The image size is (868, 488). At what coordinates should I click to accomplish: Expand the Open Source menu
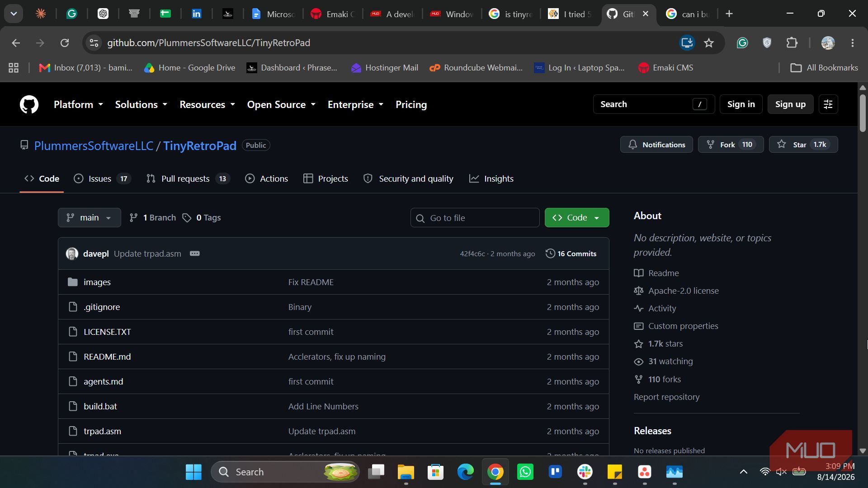tap(281, 104)
